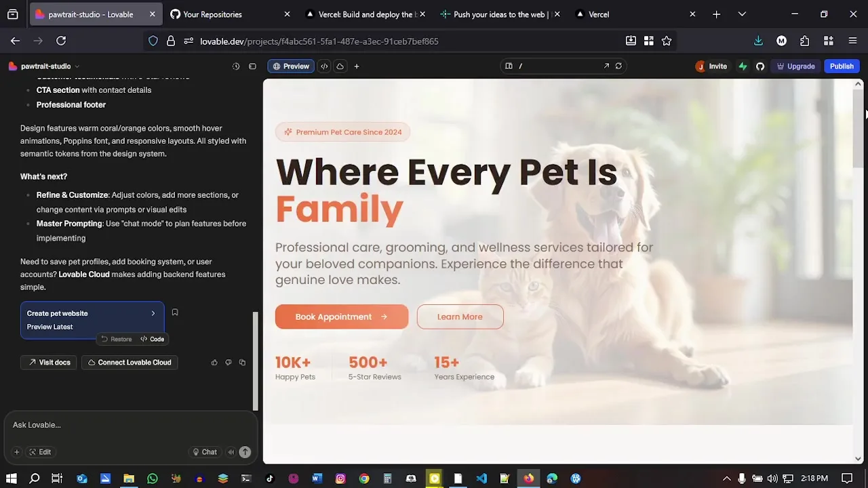
Task: Click Book Appointment in preview
Action: [x=342, y=317]
